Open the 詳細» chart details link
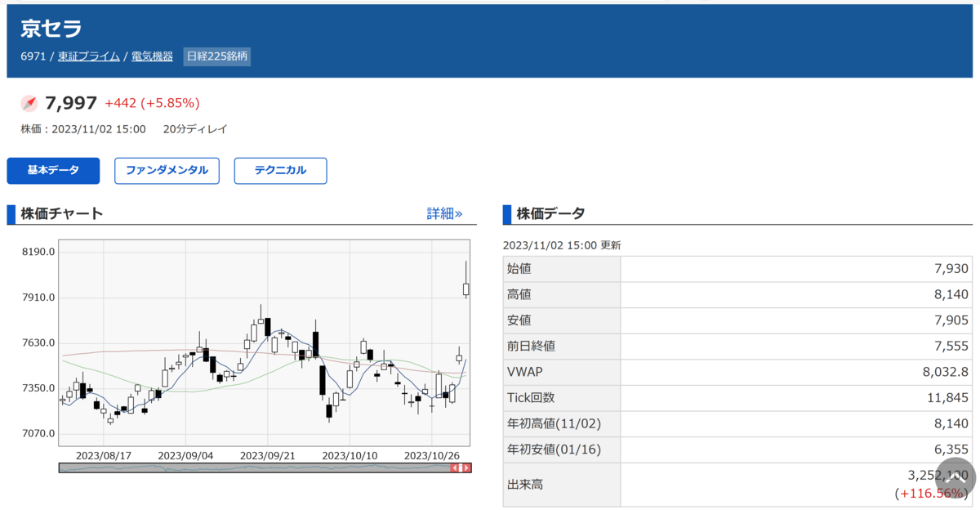 click(444, 213)
